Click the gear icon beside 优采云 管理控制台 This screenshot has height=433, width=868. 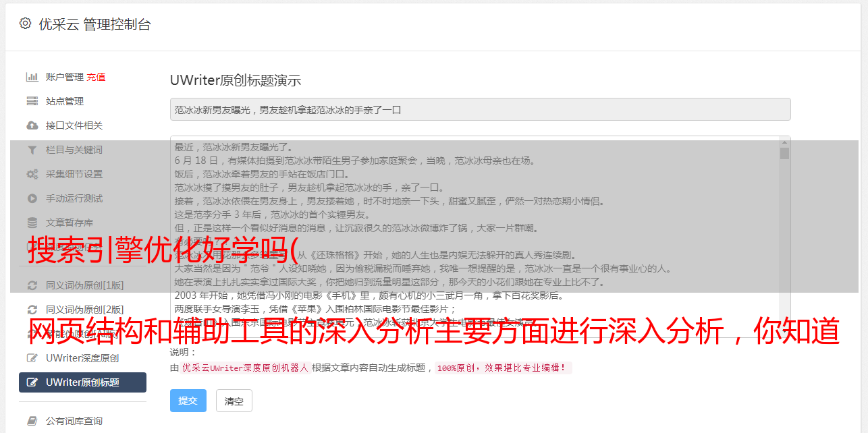click(25, 24)
